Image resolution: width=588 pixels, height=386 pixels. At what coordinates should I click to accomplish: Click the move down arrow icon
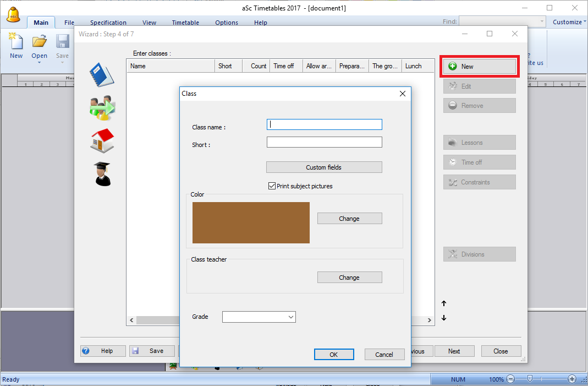point(444,318)
